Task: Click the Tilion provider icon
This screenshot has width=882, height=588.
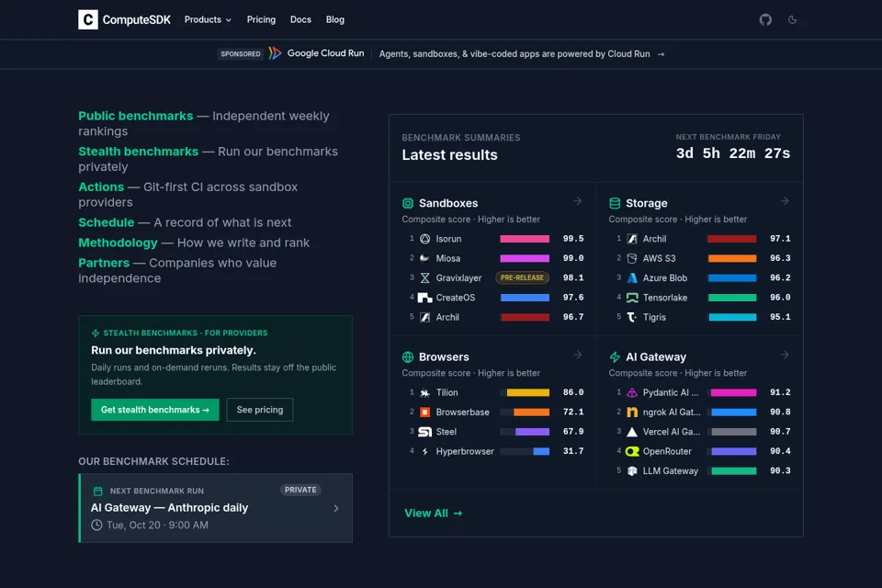Action: pos(425,392)
